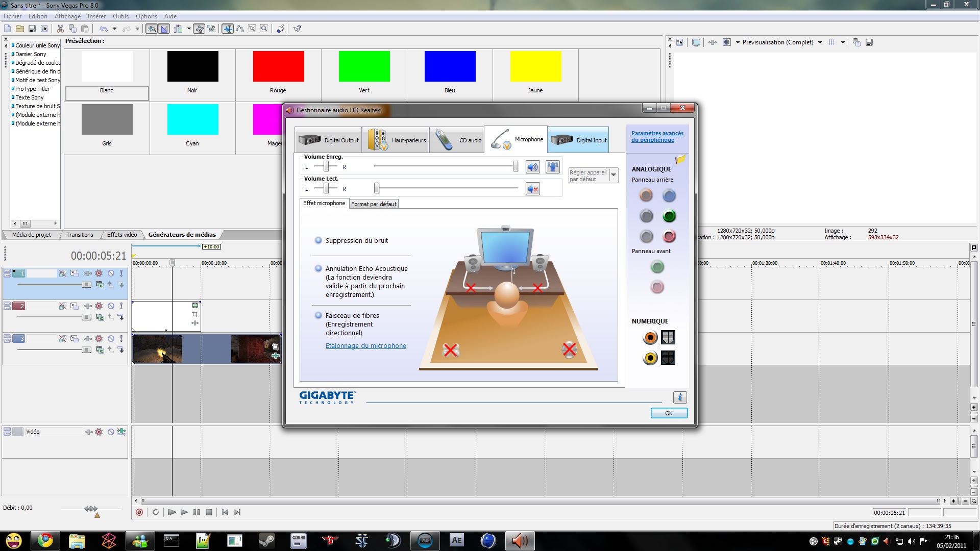Open the Insérer menu
The image size is (980, 551).
pos(96,16)
